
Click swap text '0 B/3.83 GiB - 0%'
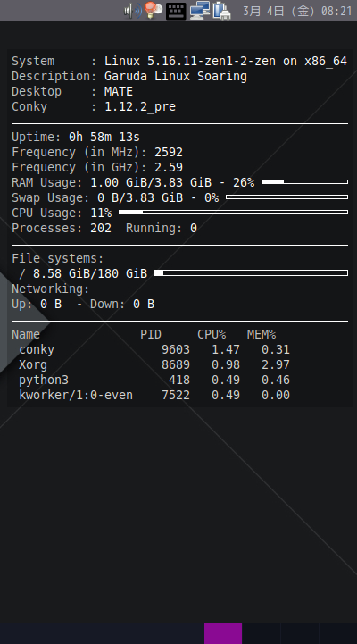[158, 197]
